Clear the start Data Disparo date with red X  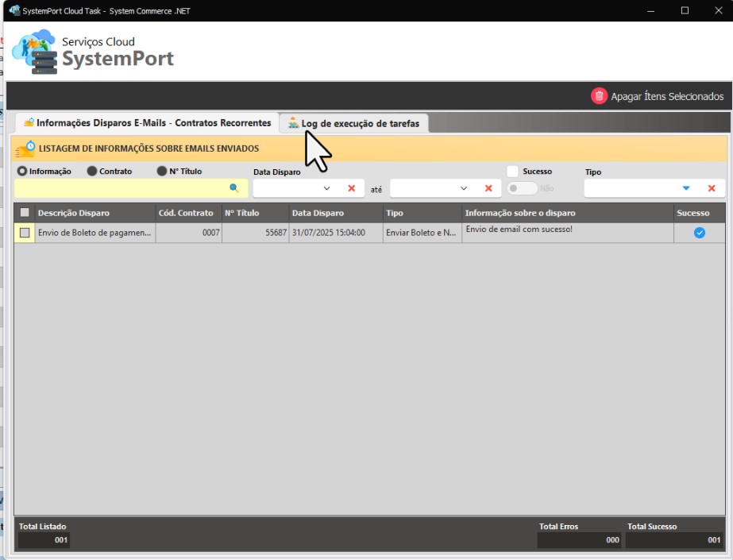(351, 188)
